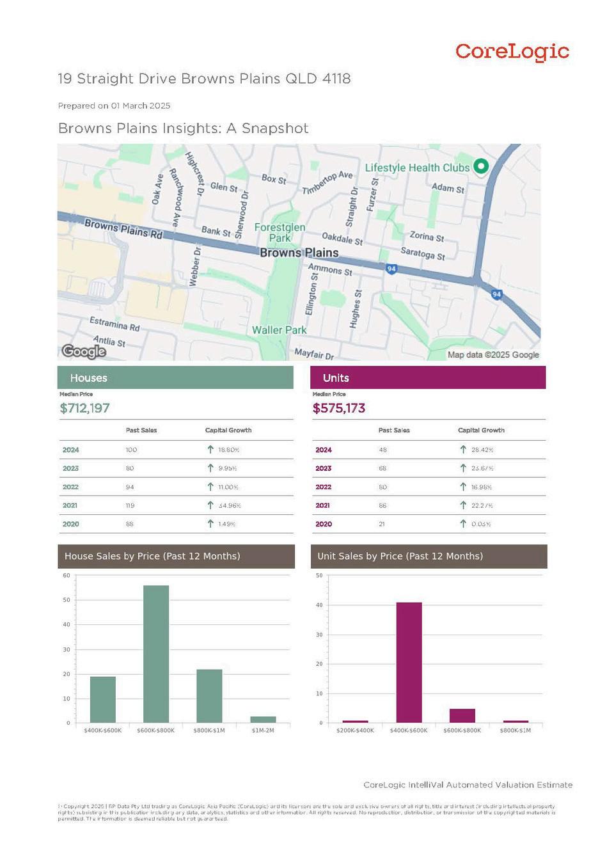Screen dimensions: 614x868
Task: Click 'Browns Plains Insights: A Snapshot' heading
Action: coord(183,128)
